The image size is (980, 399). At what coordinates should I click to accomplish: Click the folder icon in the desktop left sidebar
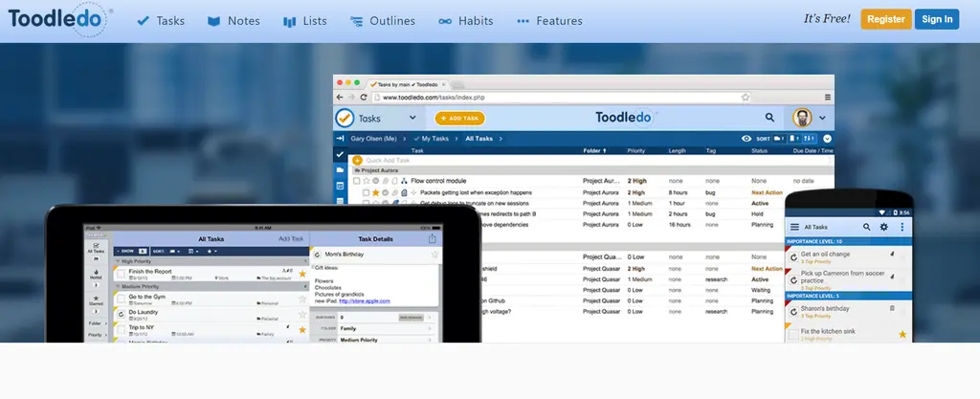(340, 170)
